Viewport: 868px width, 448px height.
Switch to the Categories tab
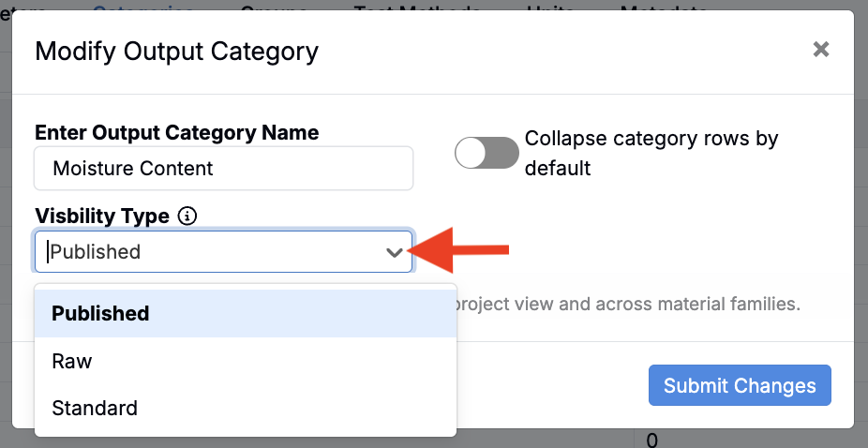click(143, 7)
